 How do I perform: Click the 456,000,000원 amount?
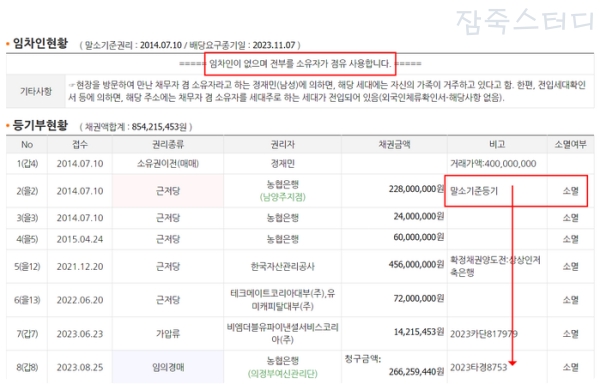pos(416,265)
